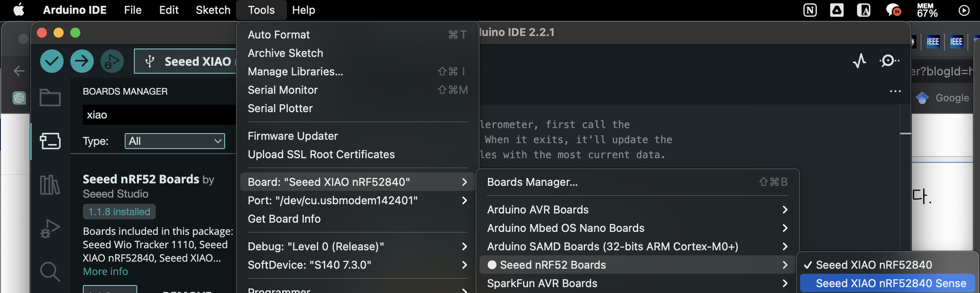Start the debugger from the toolbar
The image size is (980, 293).
[x=112, y=61]
